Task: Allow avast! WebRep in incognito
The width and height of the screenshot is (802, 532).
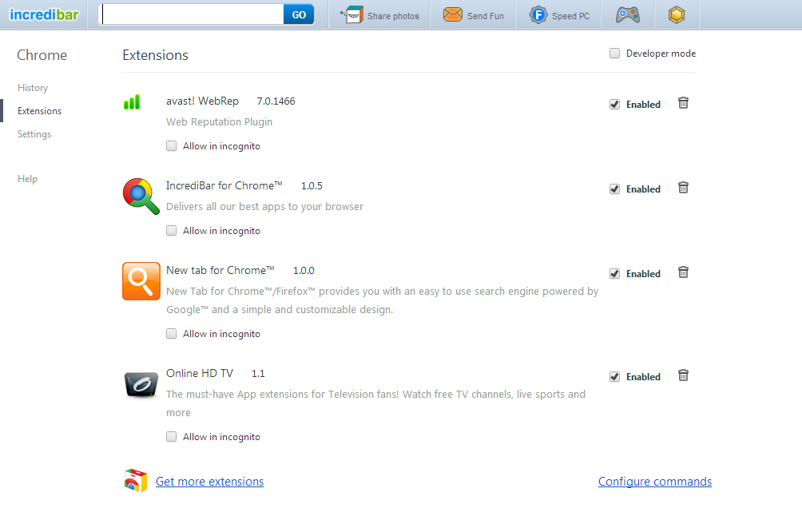Action: click(172, 146)
